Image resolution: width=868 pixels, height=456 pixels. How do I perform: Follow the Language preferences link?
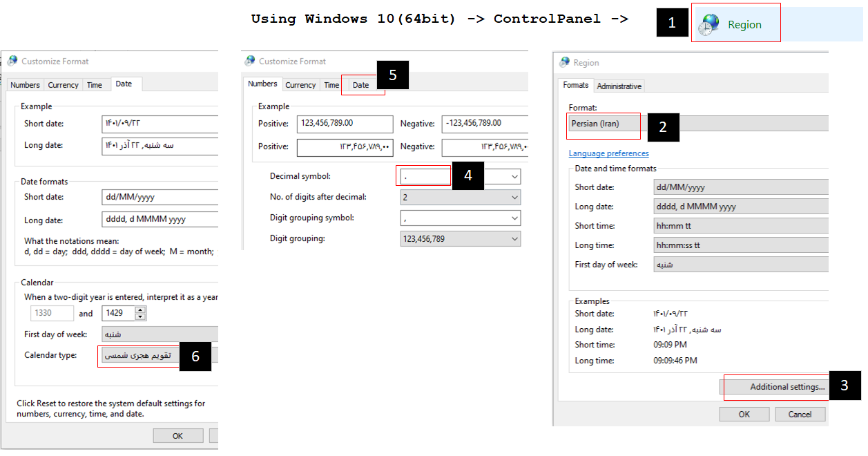click(x=608, y=153)
